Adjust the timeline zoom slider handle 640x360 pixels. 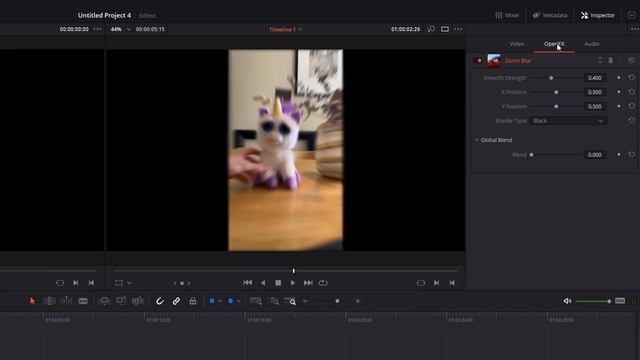pyautogui.click(x=337, y=301)
